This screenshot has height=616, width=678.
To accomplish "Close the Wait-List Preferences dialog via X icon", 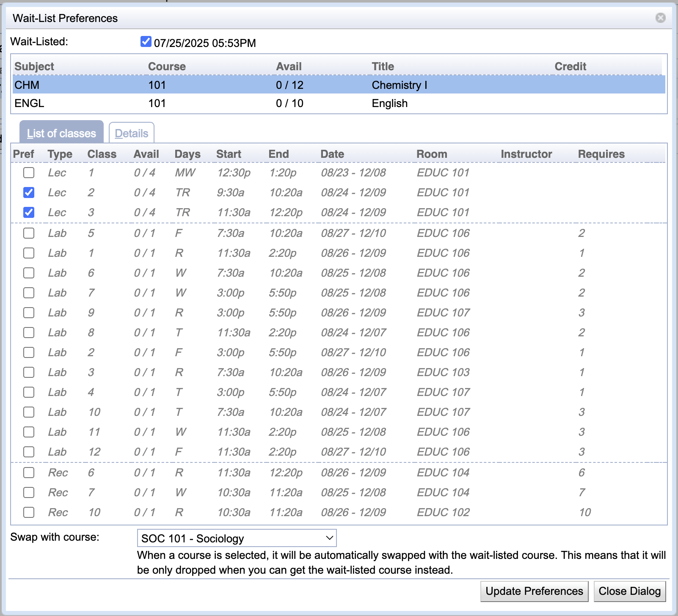I will point(660,18).
